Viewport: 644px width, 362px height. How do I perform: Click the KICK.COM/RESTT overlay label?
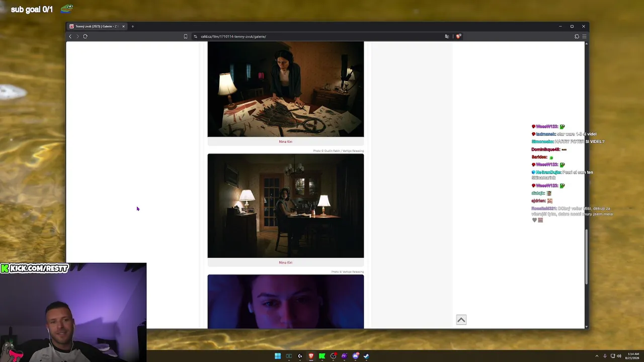34,268
